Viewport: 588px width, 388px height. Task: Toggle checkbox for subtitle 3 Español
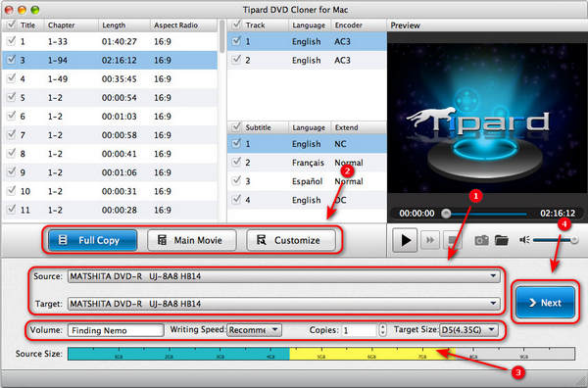pyautogui.click(x=236, y=180)
